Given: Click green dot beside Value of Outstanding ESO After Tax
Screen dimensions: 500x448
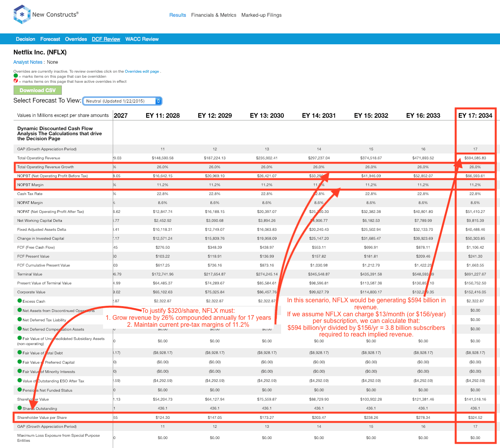Looking at the screenshot, I should coord(19,380).
